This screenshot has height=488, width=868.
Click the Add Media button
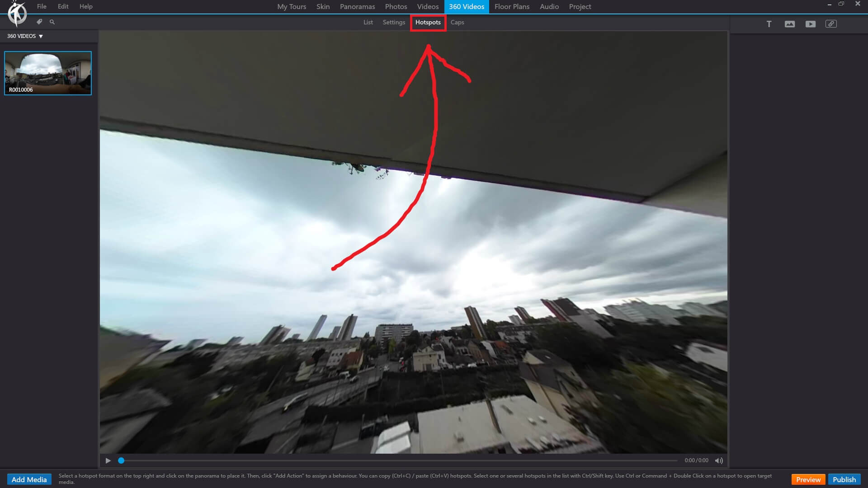click(x=28, y=479)
